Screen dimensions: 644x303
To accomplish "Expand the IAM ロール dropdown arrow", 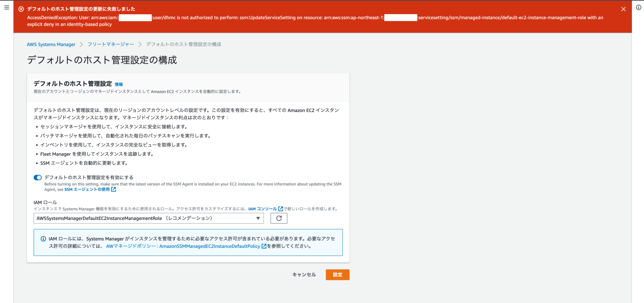I will click(x=258, y=218).
